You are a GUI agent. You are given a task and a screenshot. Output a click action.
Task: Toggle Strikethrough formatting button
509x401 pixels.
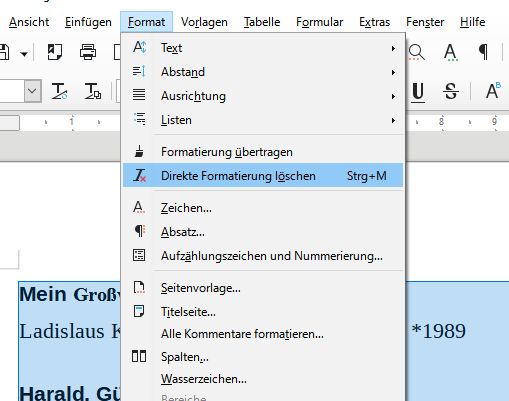(x=451, y=91)
